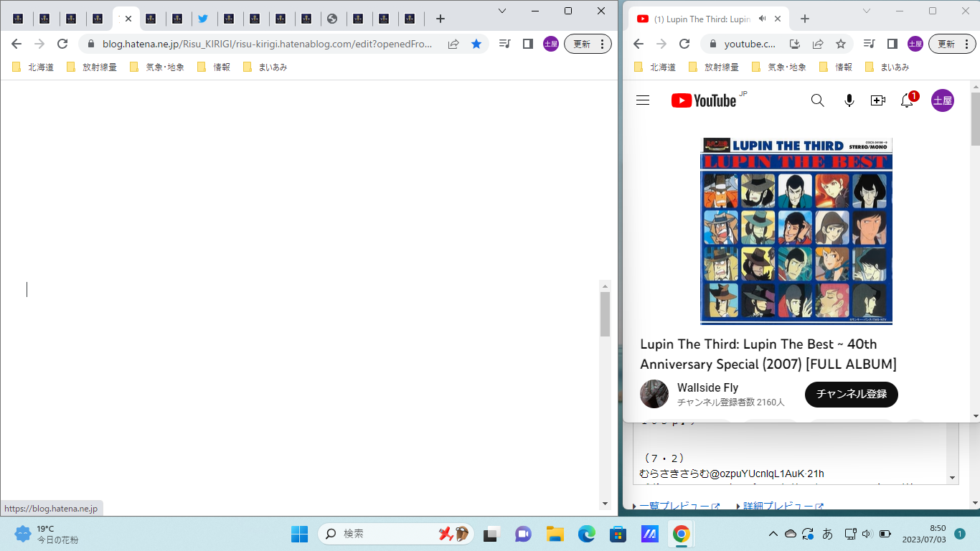The image size is (980, 551).
Task: Open the weather widget showing 19°C
Action: point(47,534)
